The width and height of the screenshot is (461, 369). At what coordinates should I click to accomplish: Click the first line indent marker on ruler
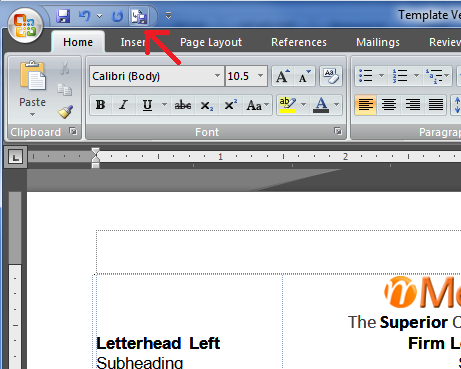coord(95,151)
